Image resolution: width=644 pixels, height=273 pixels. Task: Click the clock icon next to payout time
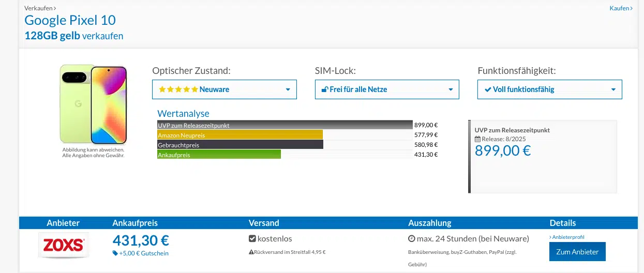tap(412, 239)
